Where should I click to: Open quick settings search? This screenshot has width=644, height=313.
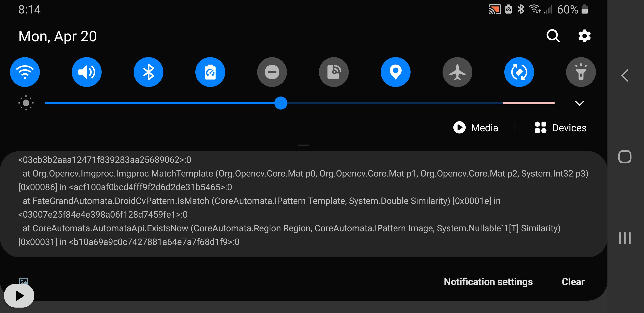coord(553,36)
